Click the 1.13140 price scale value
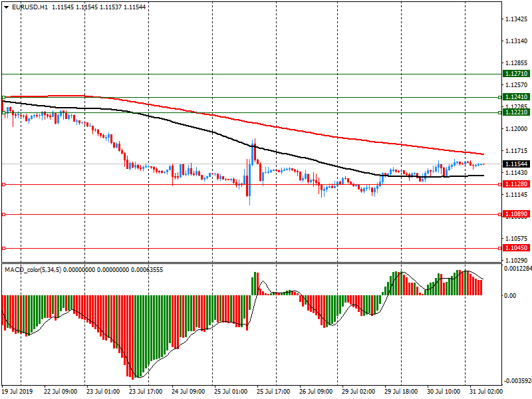Screen dimensions: 532x399 [517, 41]
